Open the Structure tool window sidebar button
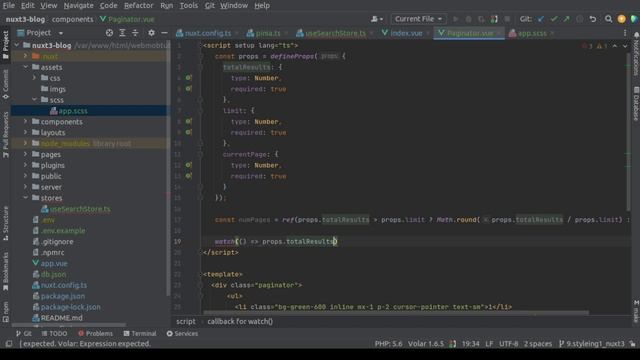Viewport: 640px width, 360px height. point(5,223)
